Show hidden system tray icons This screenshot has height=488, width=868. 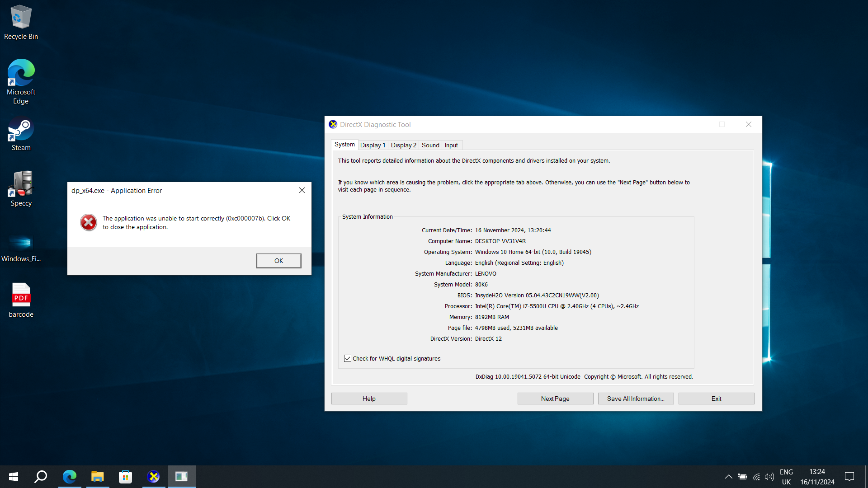pyautogui.click(x=729, y=477)
